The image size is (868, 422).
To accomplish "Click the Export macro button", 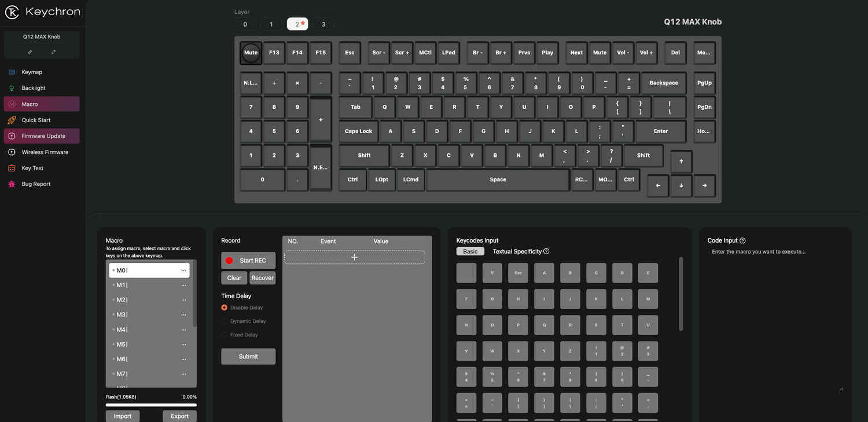I will [x=179, y=416].
